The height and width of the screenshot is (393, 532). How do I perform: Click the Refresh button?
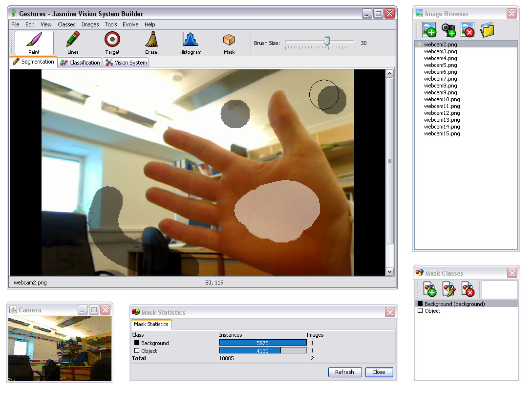[345, 372]
